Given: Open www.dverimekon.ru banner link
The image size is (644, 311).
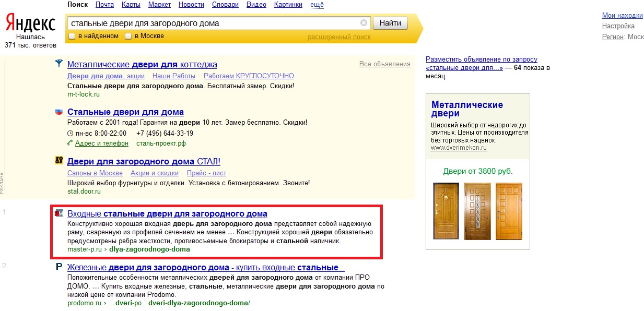Looking at the screenshot, I should (x=459, y=148).
